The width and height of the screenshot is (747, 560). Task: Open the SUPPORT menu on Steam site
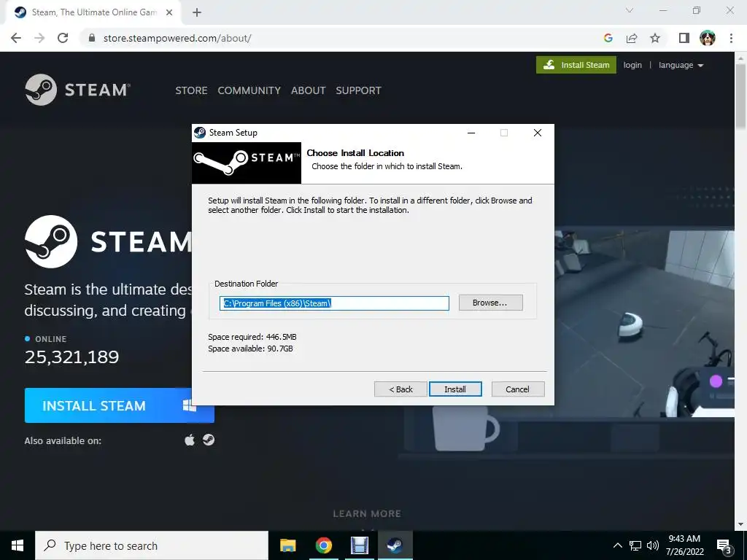358,90
